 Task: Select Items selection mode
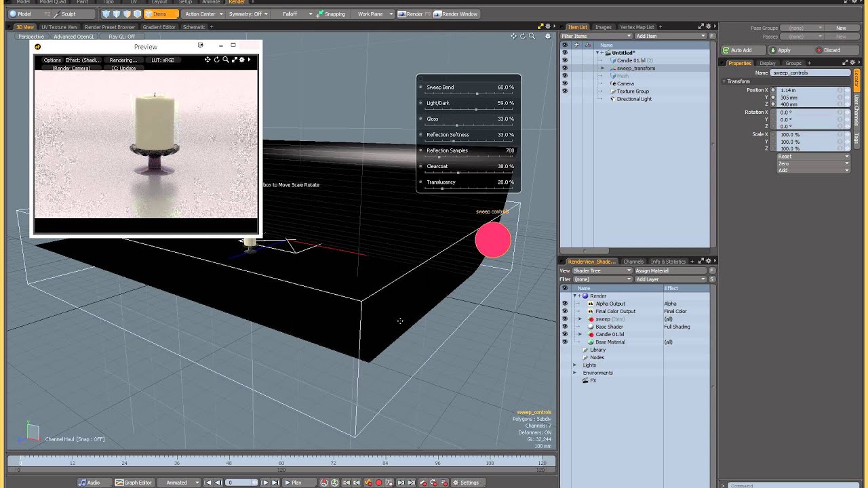click(161, 14)
